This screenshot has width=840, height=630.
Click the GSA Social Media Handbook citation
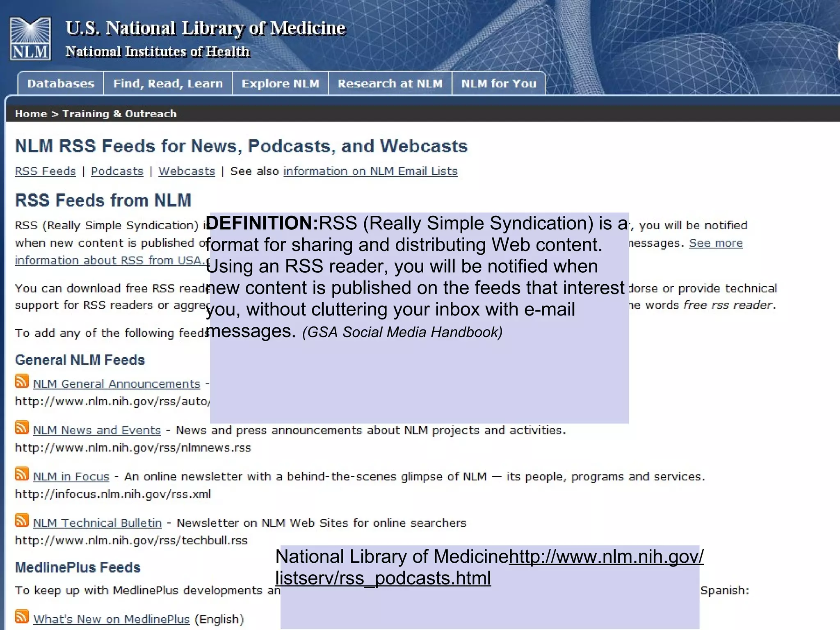[402, 332]
